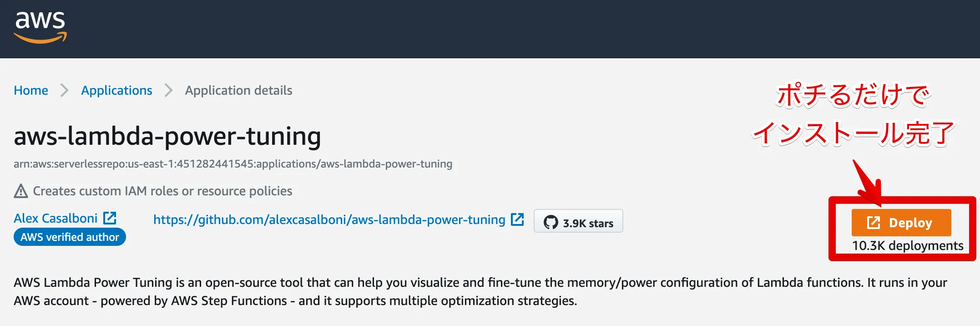
Task: Click the aws-lambda-power-tuning page title
Action: tap(167, 136)
